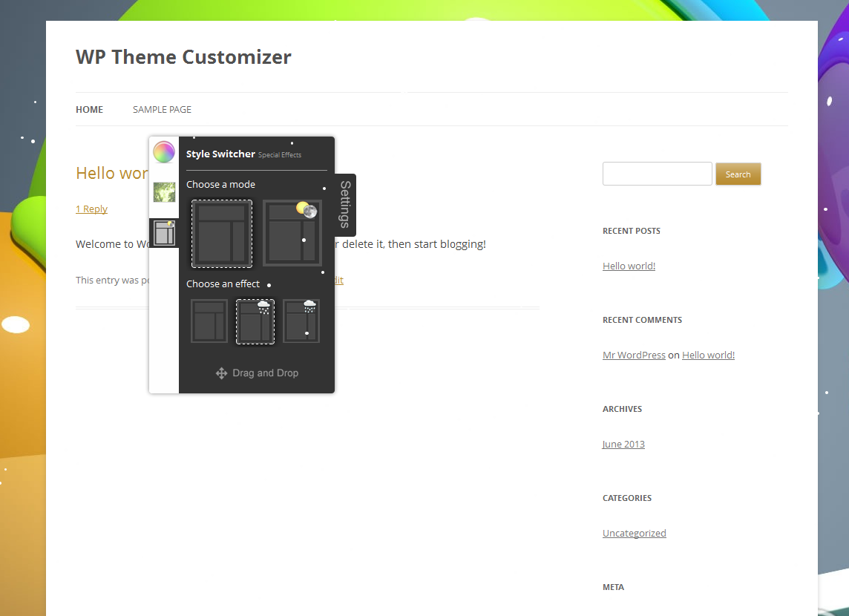This screenshot has width=849, height=616.
Task: Click the META widget heading
Action: (x=613, y=587)
